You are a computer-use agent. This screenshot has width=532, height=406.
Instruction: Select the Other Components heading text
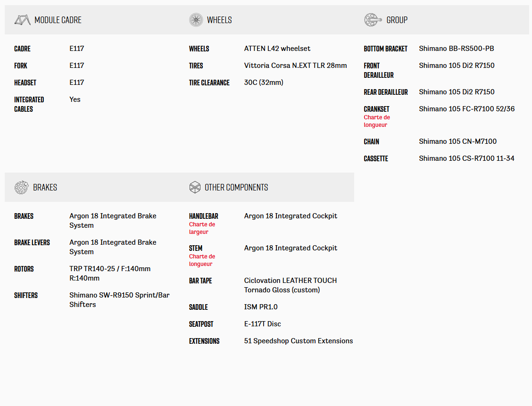click(x=236, y=187)
